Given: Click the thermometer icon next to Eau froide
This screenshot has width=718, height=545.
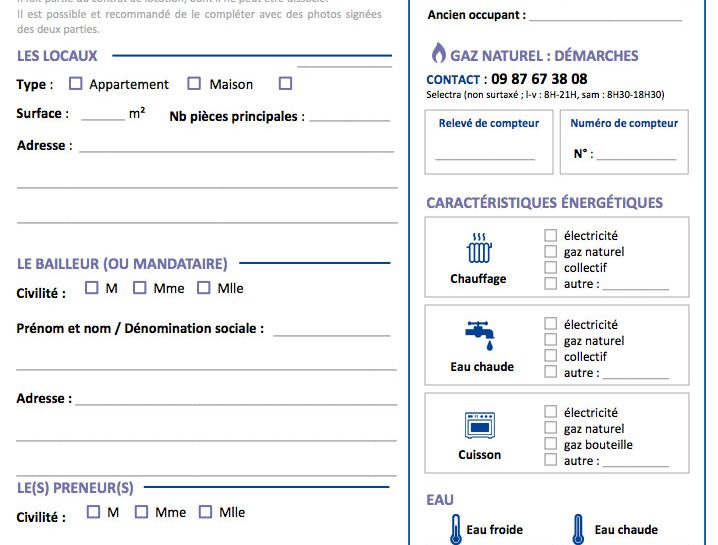Looking at the screenshot, I should coord(455,529).
